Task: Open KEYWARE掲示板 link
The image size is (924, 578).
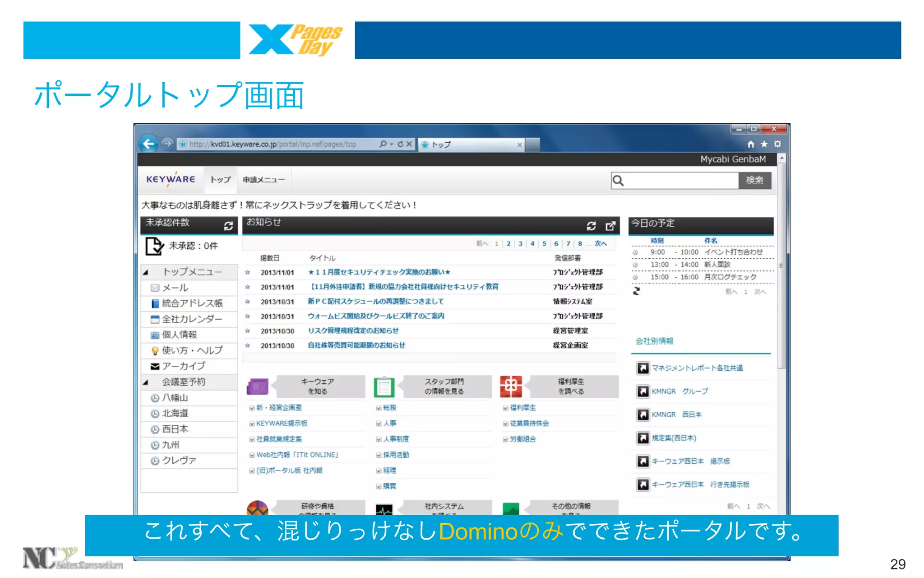Action: click(282, 423)
